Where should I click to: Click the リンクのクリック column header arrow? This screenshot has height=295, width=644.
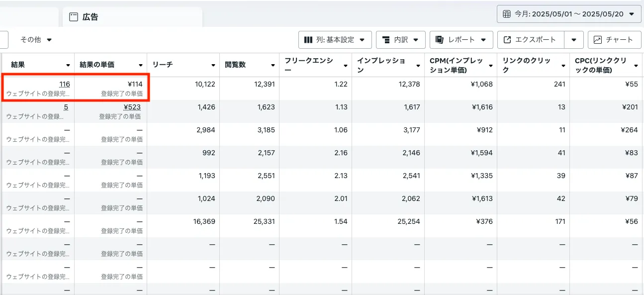coord(563,65)
